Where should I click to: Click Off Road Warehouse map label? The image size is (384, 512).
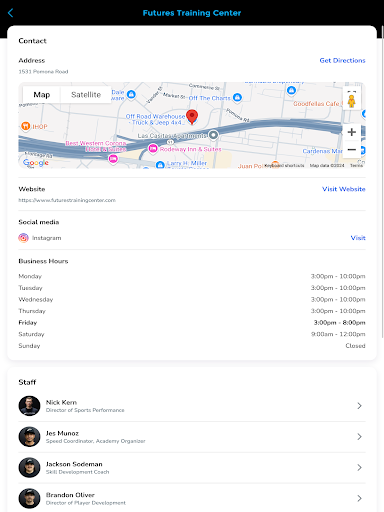[x=155, y=119]
